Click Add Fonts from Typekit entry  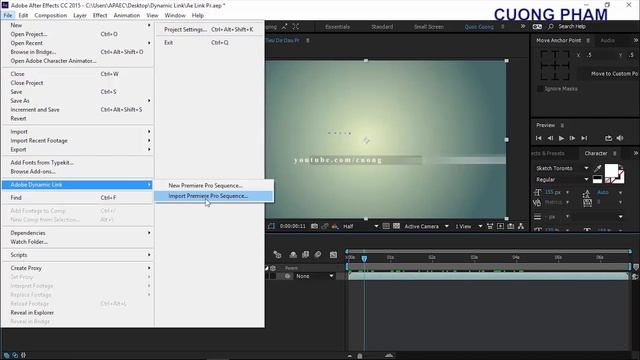77,162
